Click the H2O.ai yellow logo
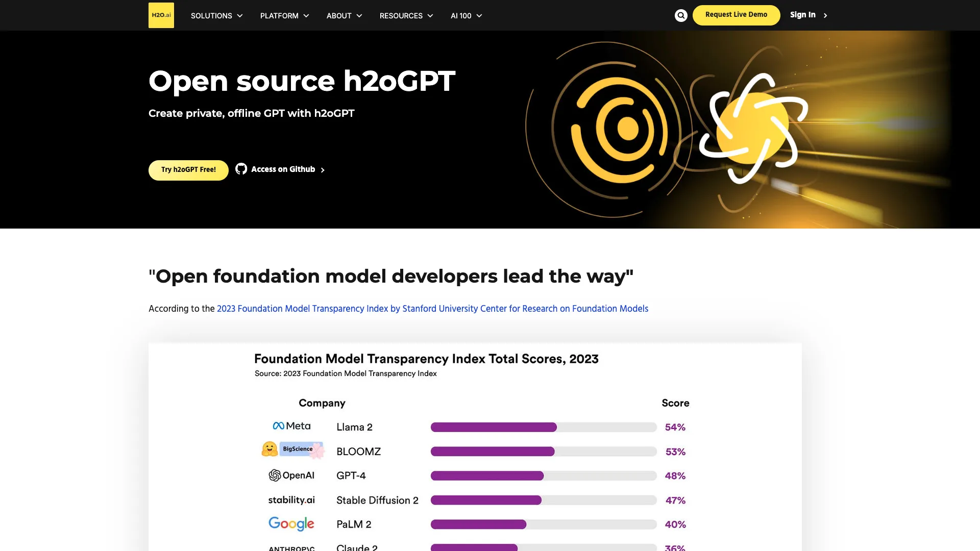 click(x=161, y=15)
